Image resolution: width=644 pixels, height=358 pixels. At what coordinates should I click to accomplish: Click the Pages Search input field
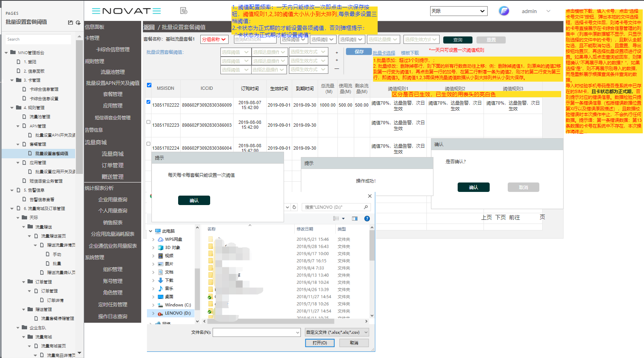[38, 39]
